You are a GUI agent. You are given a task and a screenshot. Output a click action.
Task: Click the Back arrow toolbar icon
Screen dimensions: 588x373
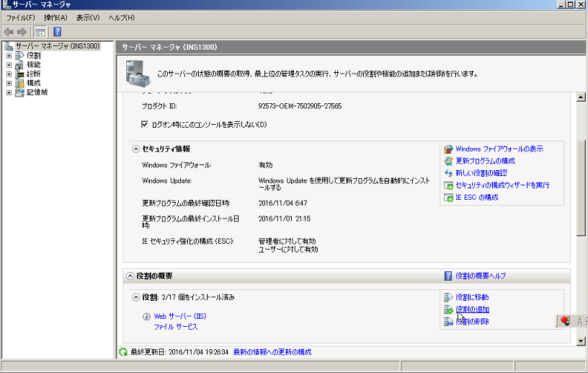[x=9, y=32]
